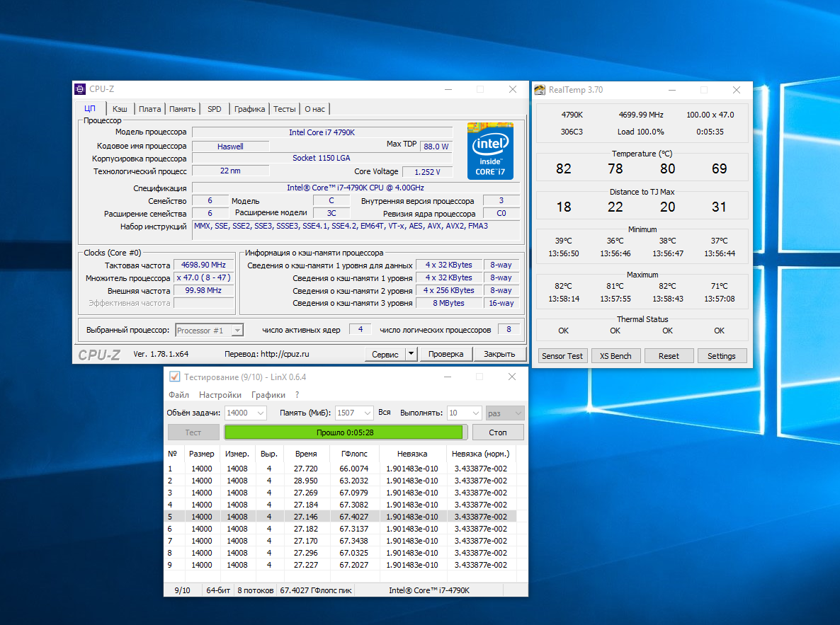Screen dimensions: 840x625
Task: Expand the Объём задачи combo box
Action: pos(259,413)
